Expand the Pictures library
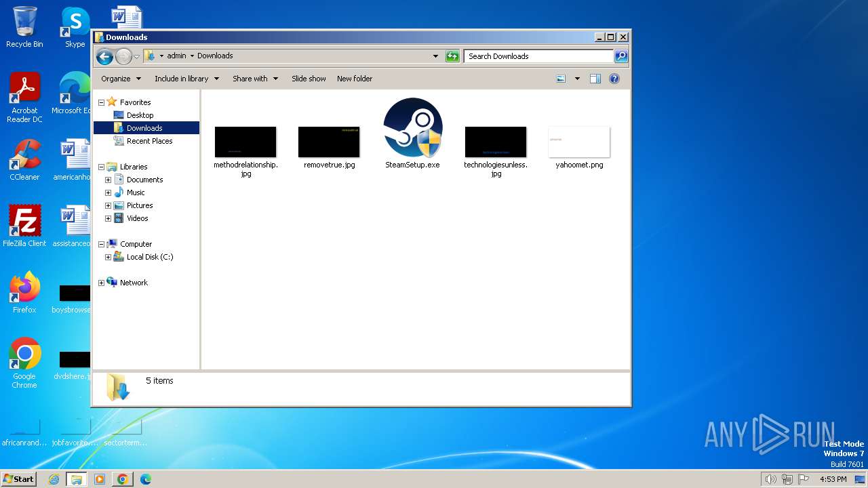 (108, 205)
